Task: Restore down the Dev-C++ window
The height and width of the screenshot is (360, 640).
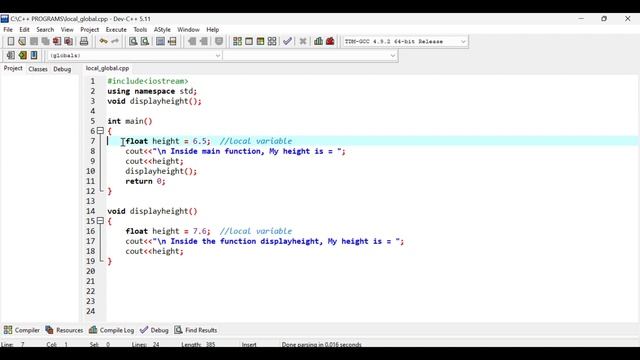Action: (x=604, y=19)
